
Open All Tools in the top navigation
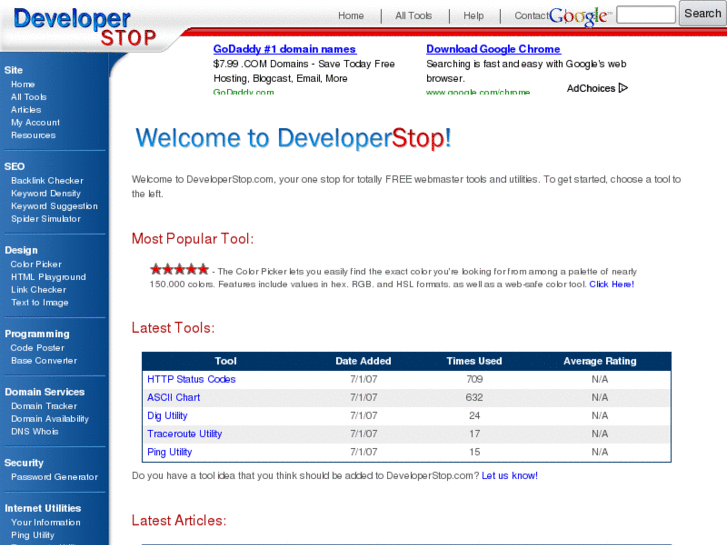click(x=413, y=16)
